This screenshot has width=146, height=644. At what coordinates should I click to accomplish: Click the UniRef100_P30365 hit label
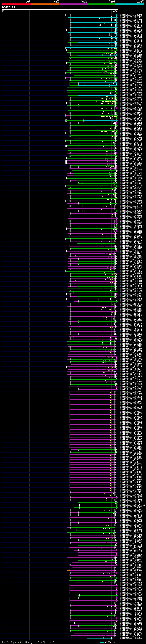coord(131,140)
